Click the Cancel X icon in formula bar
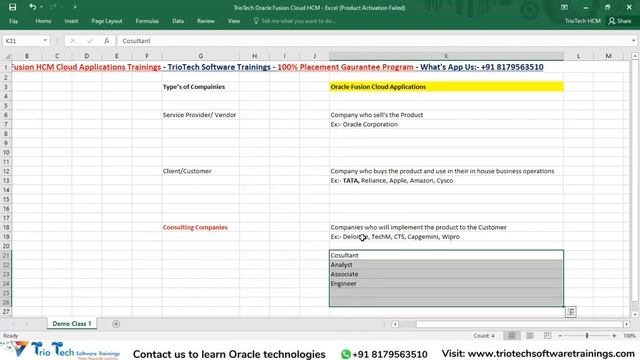 (72, 41)
